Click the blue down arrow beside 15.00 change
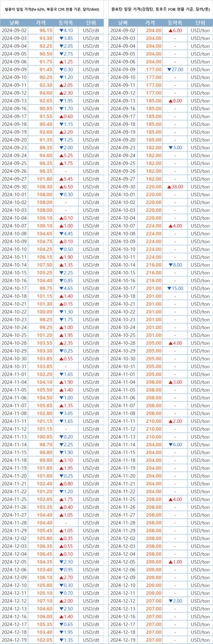 (x=169, y=288)
